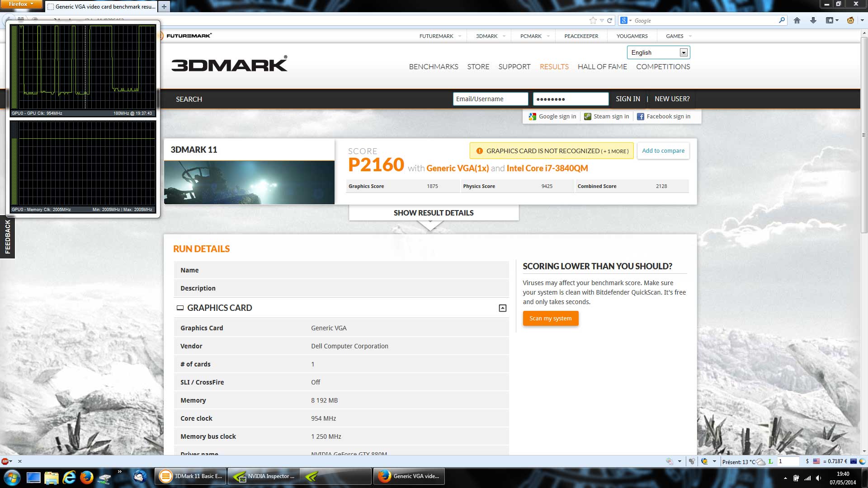868x488 pixels.
Task: Click the smiley face toolbar icon
Action: point(850,20)
